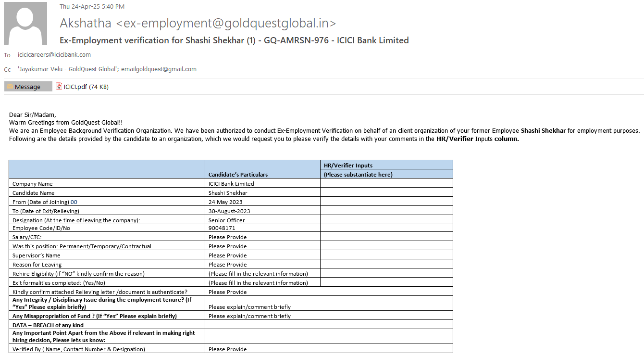Screen dimensions: 644x357
Task: Click the 'Candidate's Particulars' column header
Action: [x=238, y=175]
